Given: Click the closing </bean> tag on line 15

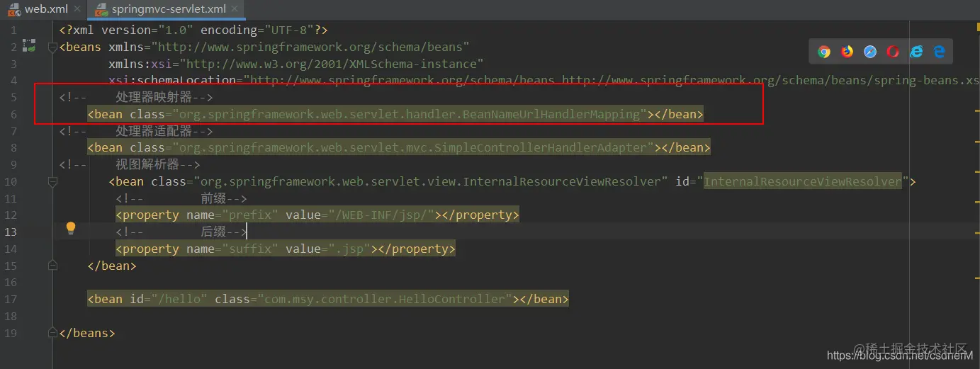Looking at the screenshot, I should point(112,266).
